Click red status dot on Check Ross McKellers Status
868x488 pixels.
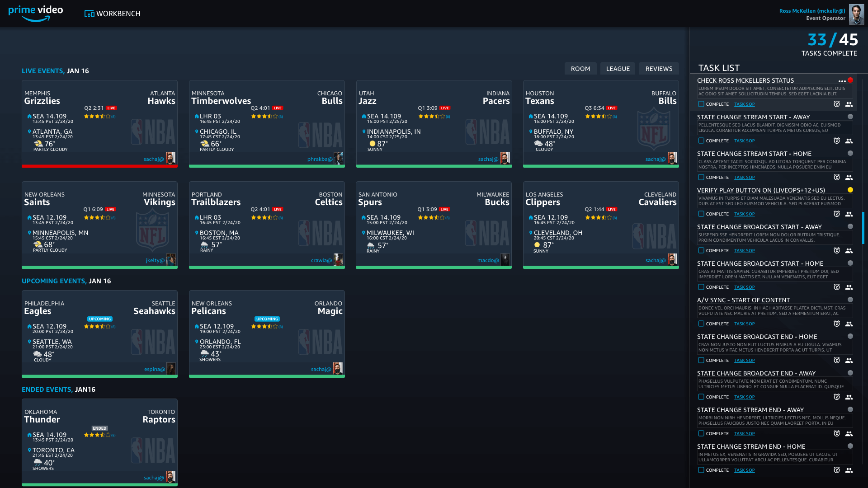(x=850, y=80)
